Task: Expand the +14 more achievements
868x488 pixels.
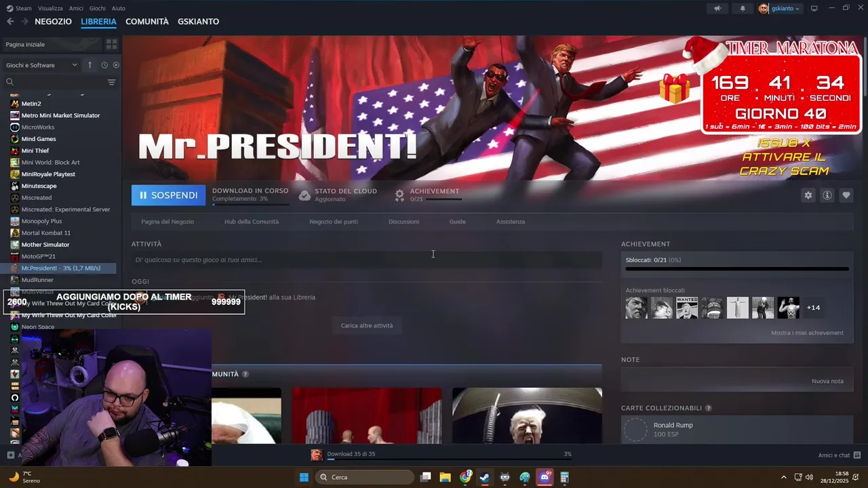Action: coord(813,308)
